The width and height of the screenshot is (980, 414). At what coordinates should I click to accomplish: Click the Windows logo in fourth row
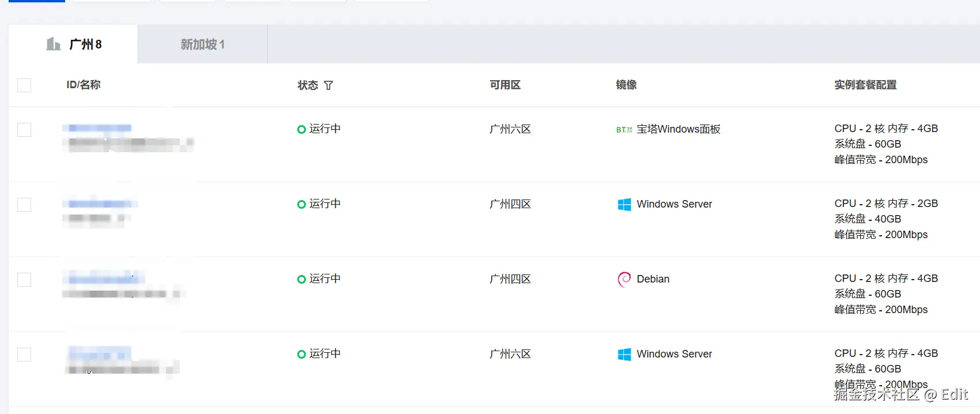(624, 354)
